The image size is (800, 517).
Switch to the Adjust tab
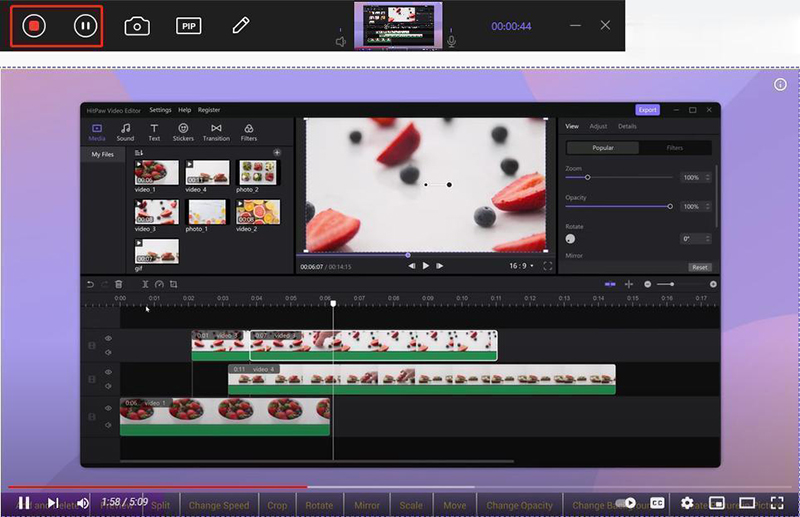tap(598, 126)
